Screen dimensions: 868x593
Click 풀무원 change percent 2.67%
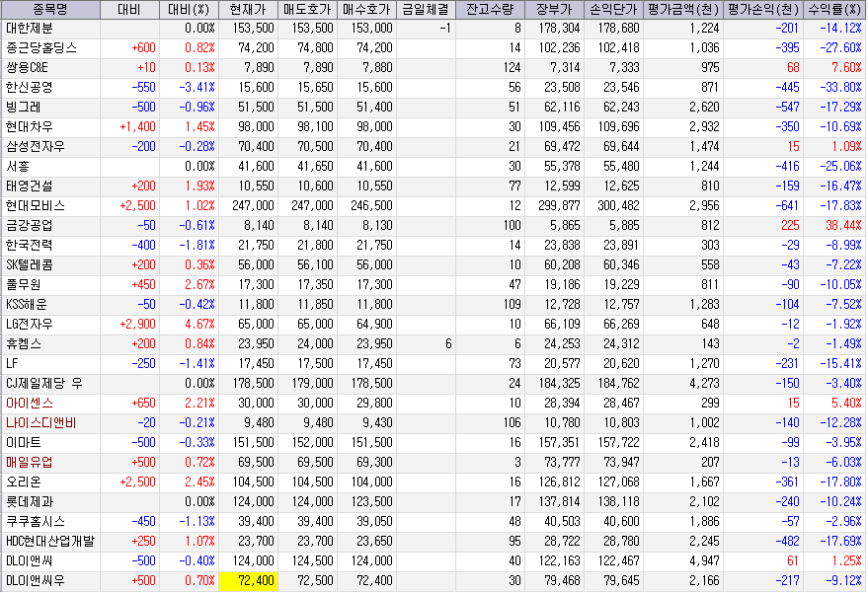point(199,285)
